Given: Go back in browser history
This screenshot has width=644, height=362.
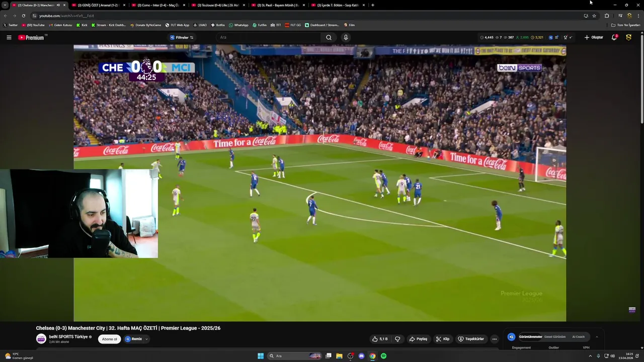Looking at the screenshot, I should (x=6, y=16).
